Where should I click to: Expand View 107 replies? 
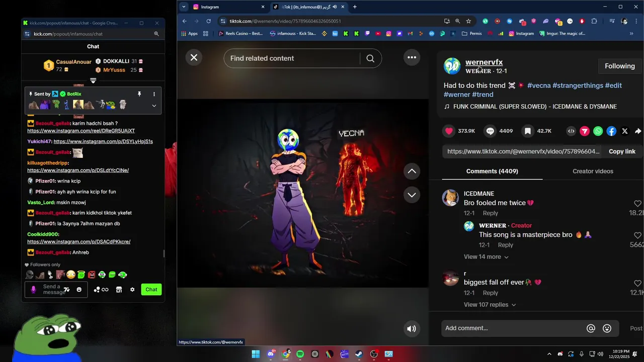point(490,305)
